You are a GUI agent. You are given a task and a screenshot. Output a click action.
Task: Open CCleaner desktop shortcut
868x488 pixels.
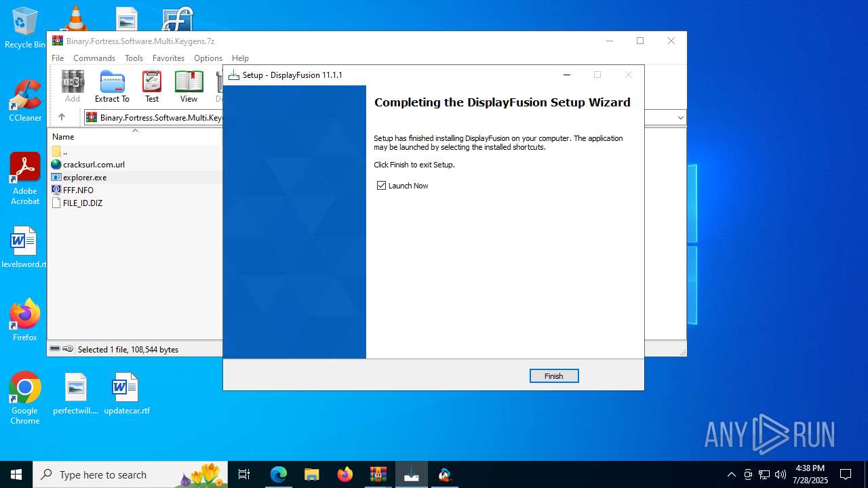pyautogui.click(x=25, y=100)
